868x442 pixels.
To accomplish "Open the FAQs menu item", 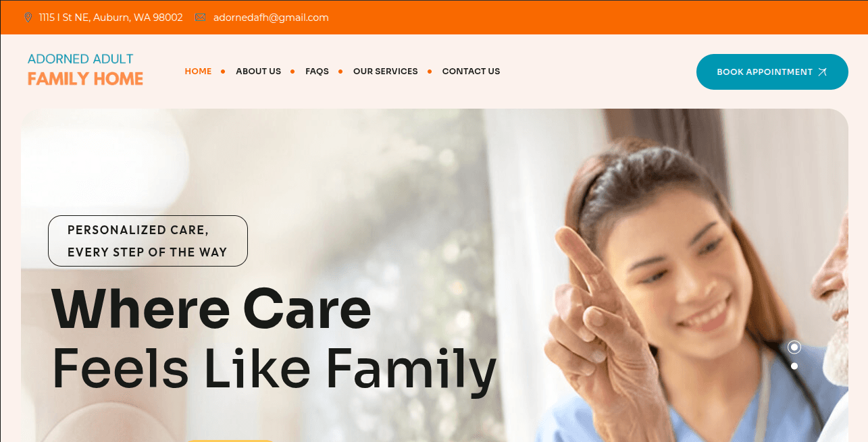I will coord(317,72).
